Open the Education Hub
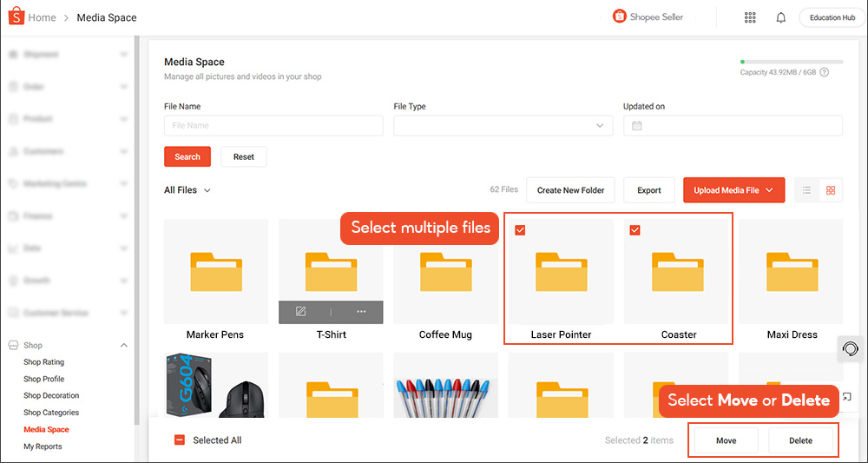Viewport: 868px width, 463px height. 832,17
